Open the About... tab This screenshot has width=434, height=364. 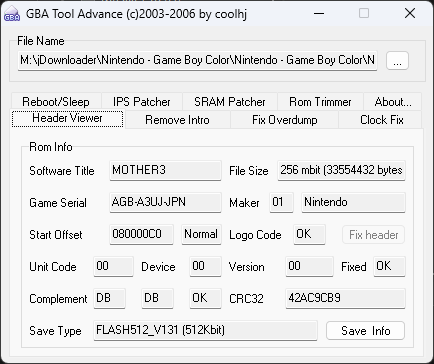393,102
